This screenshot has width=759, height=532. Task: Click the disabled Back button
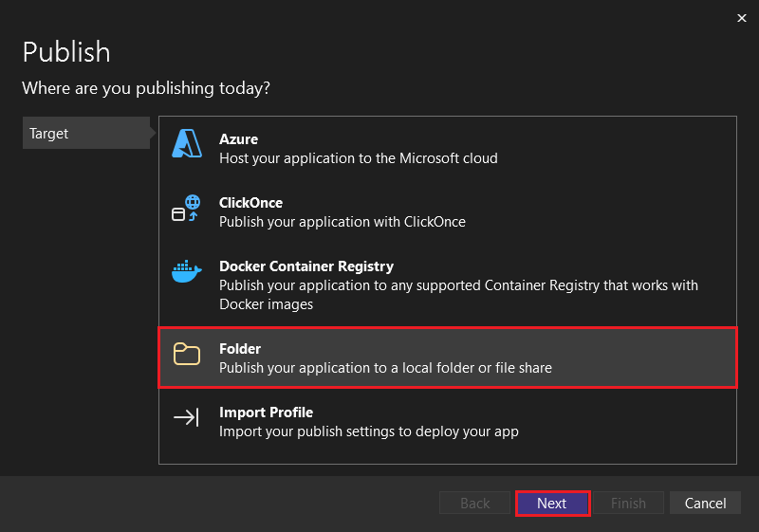tap(475, 503)
